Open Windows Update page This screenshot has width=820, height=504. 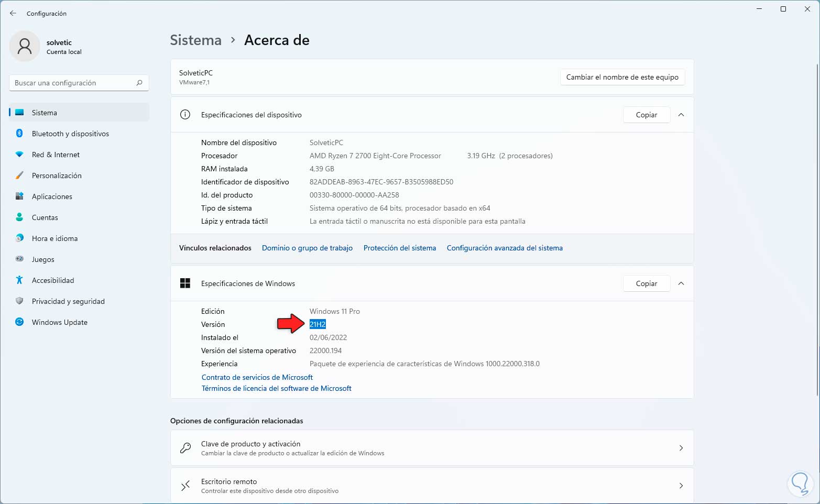pos(79,322)
